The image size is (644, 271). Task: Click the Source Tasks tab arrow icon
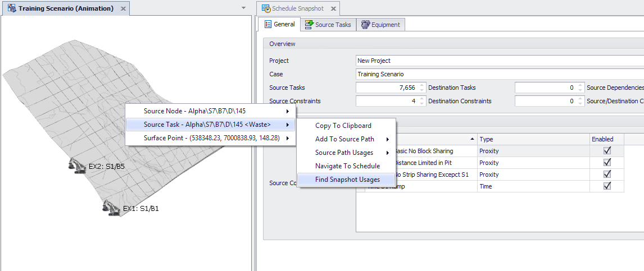(x=309, y=25)
